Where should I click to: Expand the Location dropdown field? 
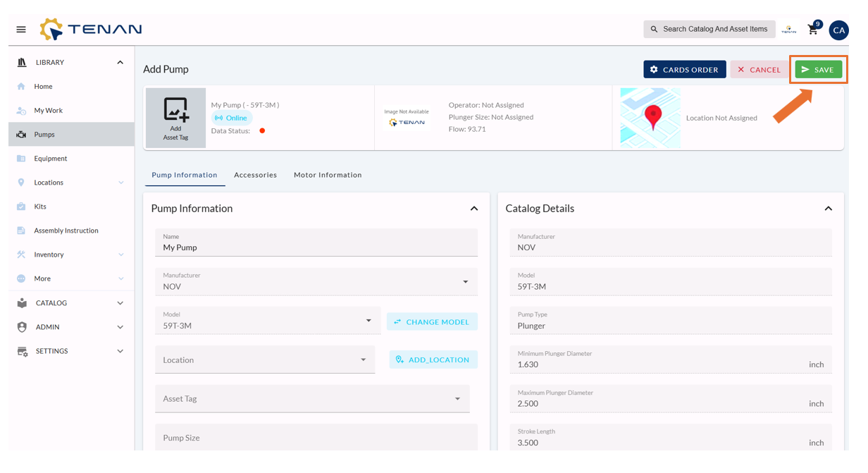[x=265, y=360]
